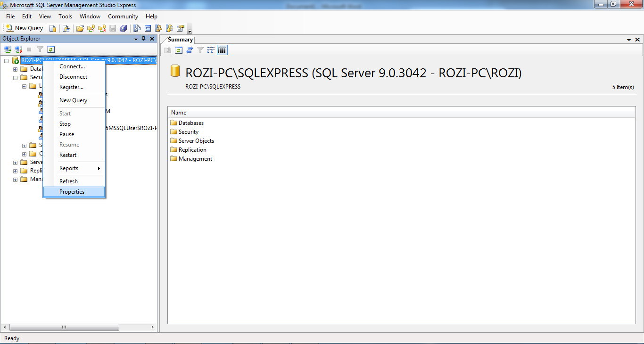Screen dimensions: 644x344
Task: Expand the Replication tree node
Action: [x=16, y=171]
